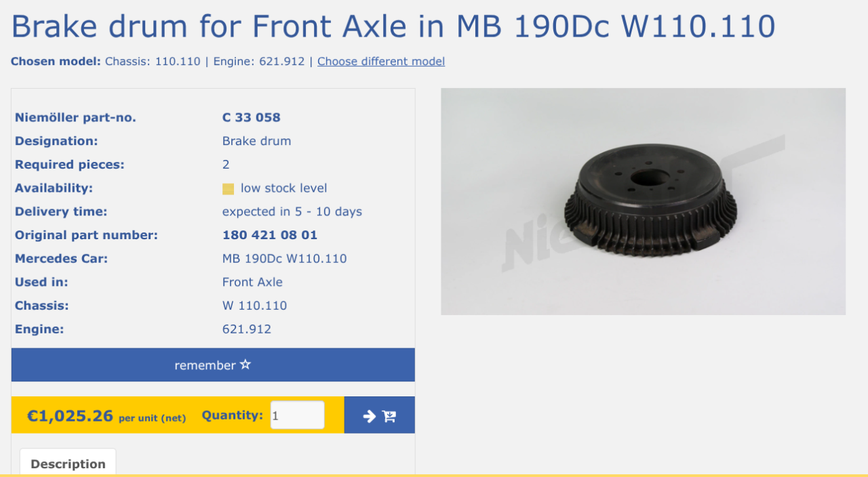The width and height of the screenshot is (868, 477).
Task: Click the yellow low stock level indicator
Action: coord(228,189)
